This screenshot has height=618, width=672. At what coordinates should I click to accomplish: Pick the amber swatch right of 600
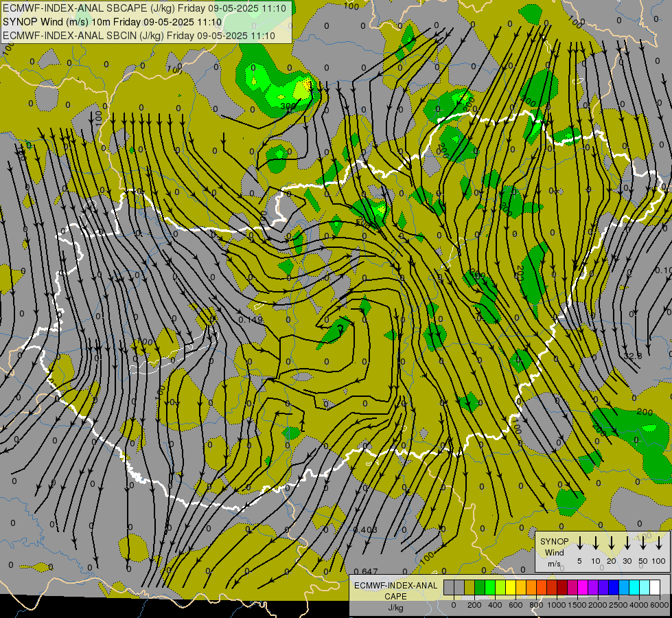[521, 588]
